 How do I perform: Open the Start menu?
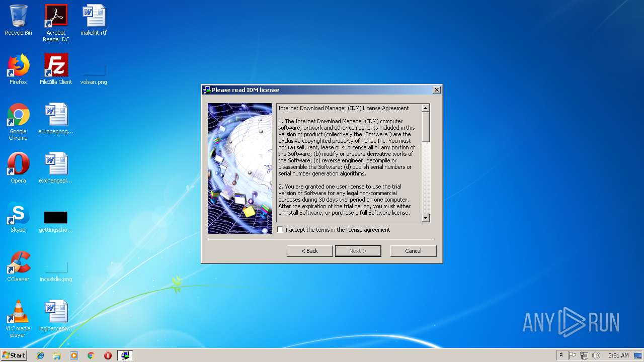[14, 355]
